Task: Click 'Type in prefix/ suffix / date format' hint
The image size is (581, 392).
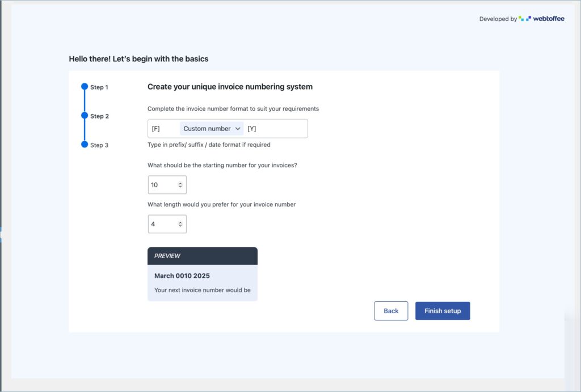Action: pos(209,145)
